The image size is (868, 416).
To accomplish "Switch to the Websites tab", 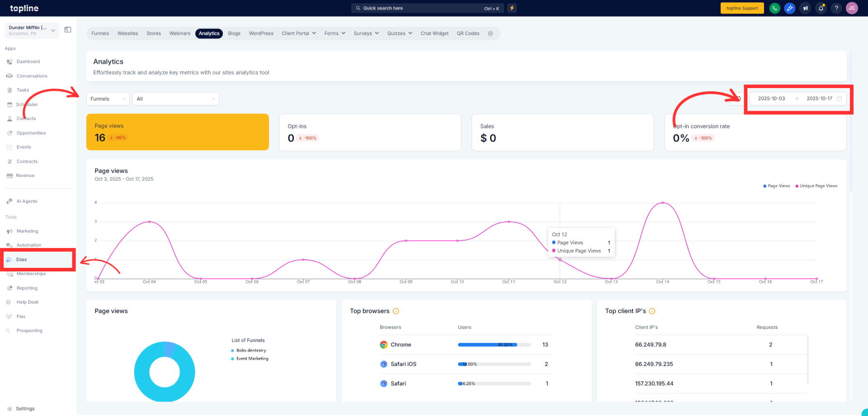I will click(127, 33).
